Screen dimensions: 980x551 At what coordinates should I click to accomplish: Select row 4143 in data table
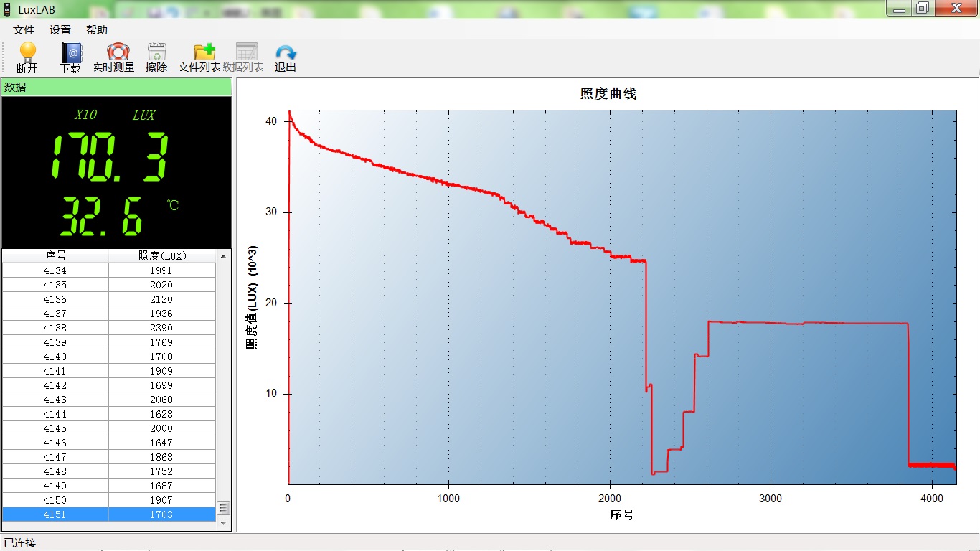[x=109, y=400]
